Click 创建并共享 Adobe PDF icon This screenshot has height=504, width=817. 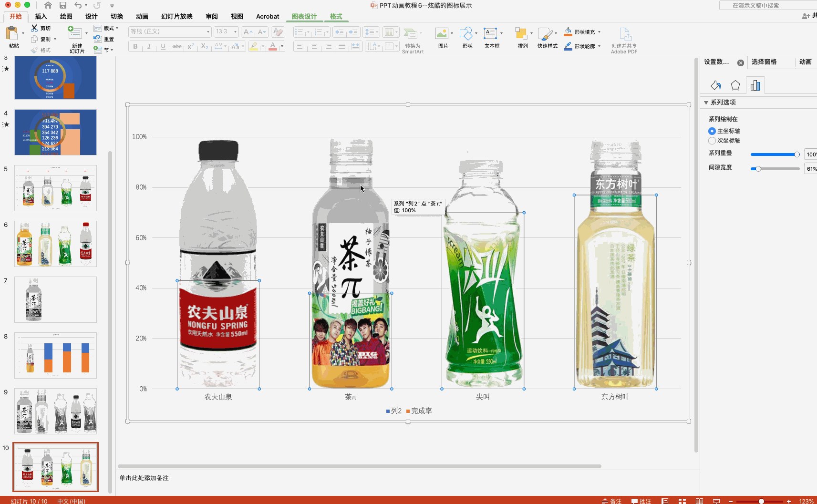[624, 34]
